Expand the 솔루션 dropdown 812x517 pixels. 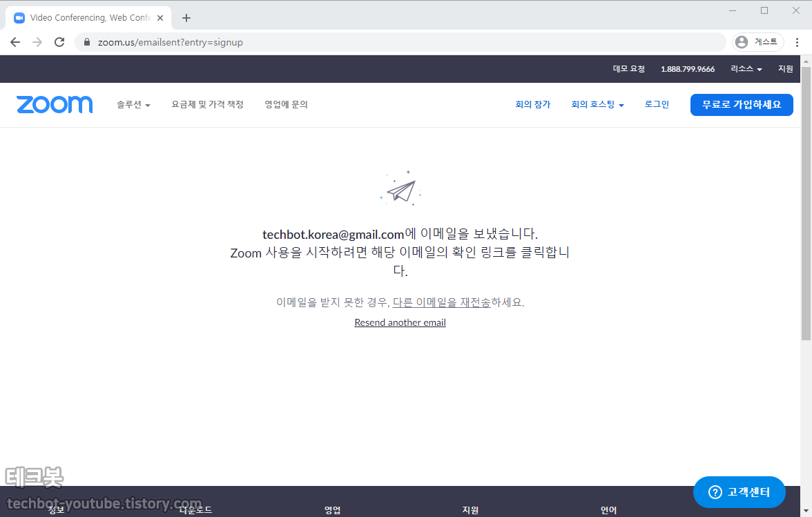133,104
